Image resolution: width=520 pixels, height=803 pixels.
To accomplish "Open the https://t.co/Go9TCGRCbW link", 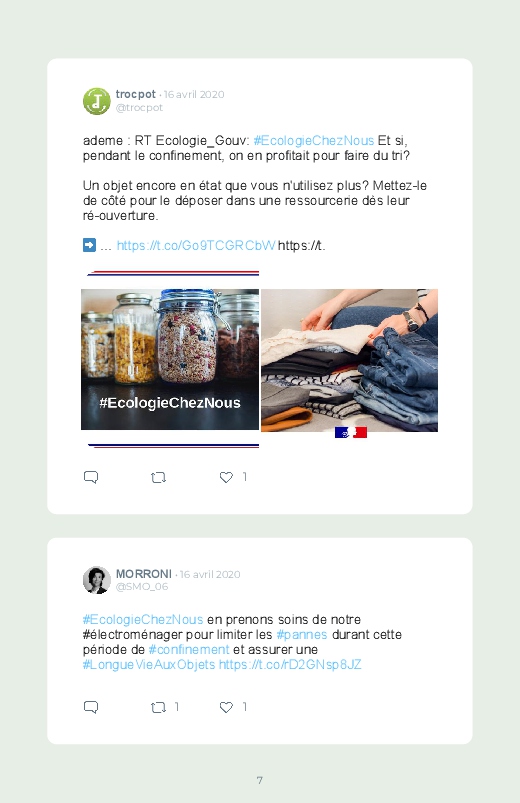I will coord(196,246).
